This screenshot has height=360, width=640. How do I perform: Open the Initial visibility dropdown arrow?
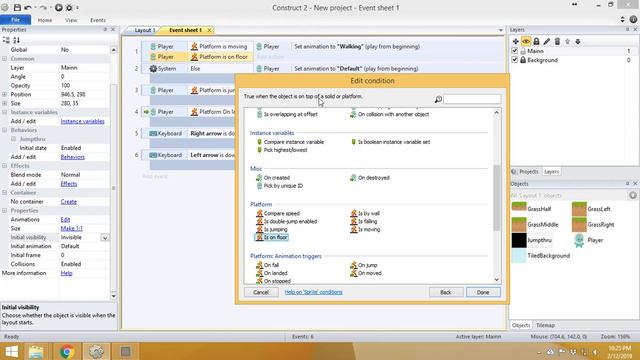(105, 238)
